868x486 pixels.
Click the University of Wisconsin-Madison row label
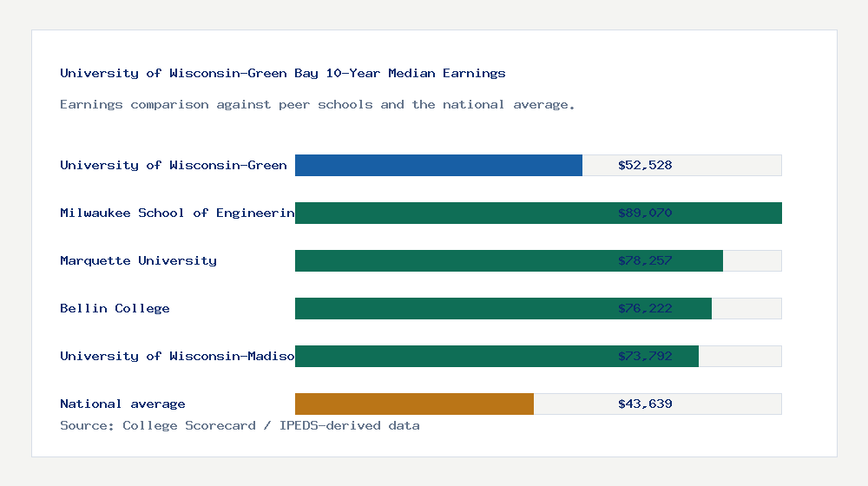pyautogui.click(x=177, y=356)
